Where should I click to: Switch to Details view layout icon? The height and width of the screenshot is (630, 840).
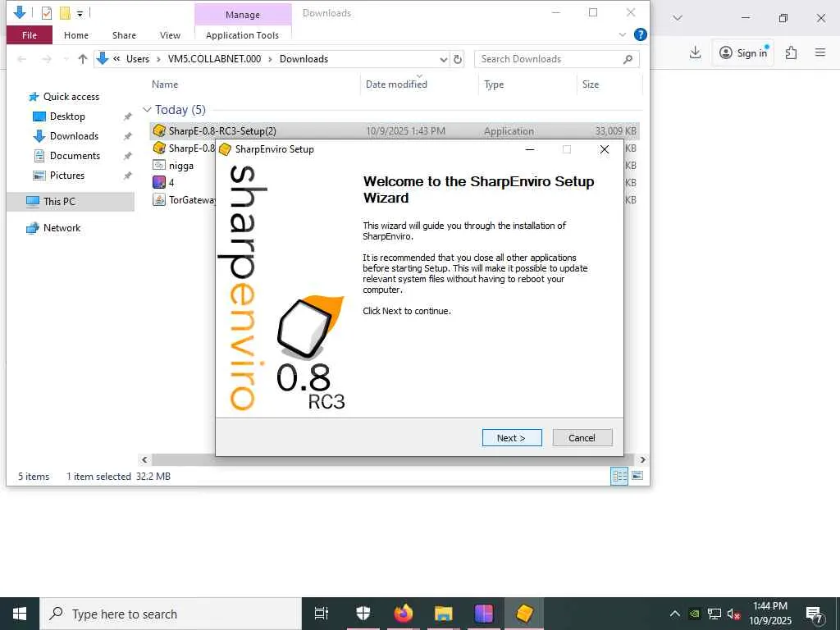(x=619, y=476)
